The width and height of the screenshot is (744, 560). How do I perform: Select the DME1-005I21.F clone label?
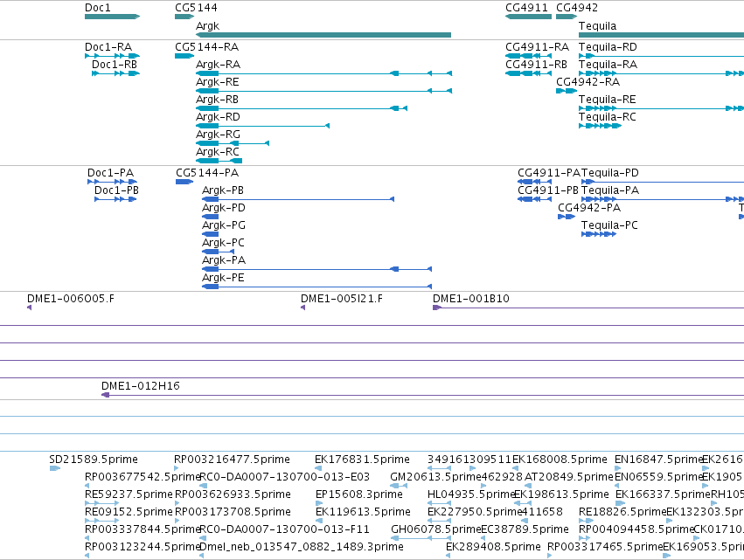pos(342,299)
